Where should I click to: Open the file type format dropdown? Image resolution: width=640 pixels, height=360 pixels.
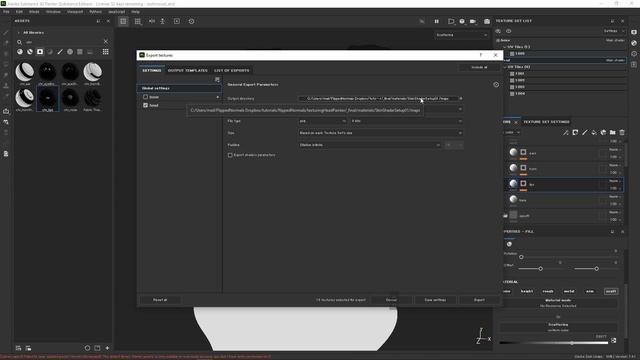[x=322, y=121]
